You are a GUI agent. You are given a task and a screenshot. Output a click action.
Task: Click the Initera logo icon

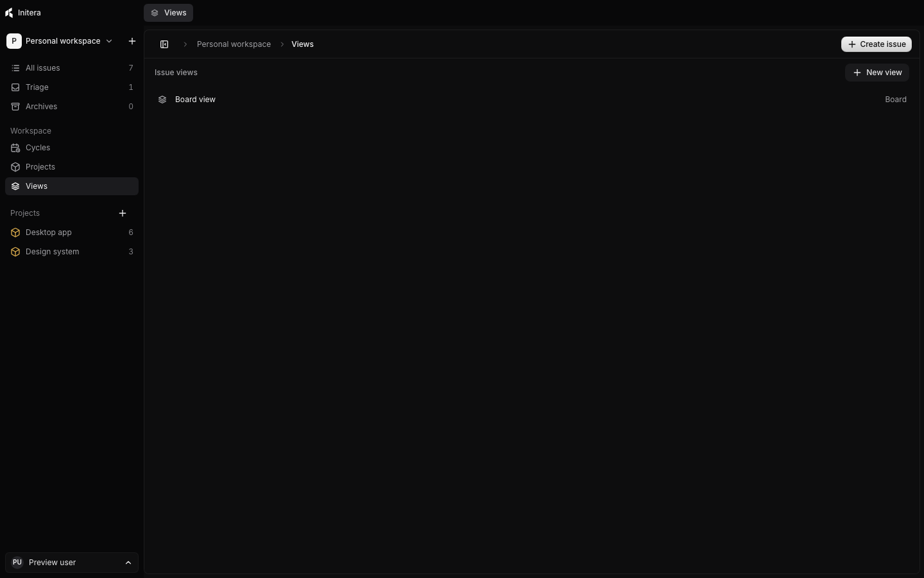coord(9,13)
